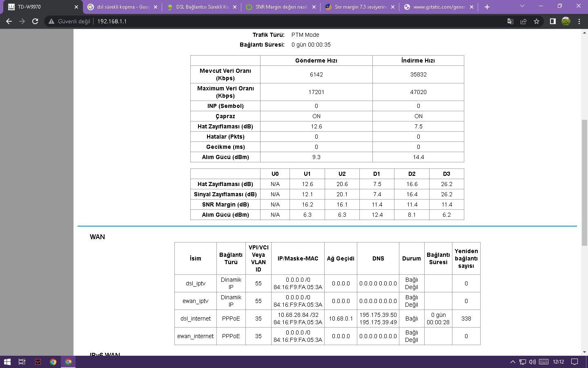Click the Maximum Veri Oranı value 17201

[x=316, y=92]
